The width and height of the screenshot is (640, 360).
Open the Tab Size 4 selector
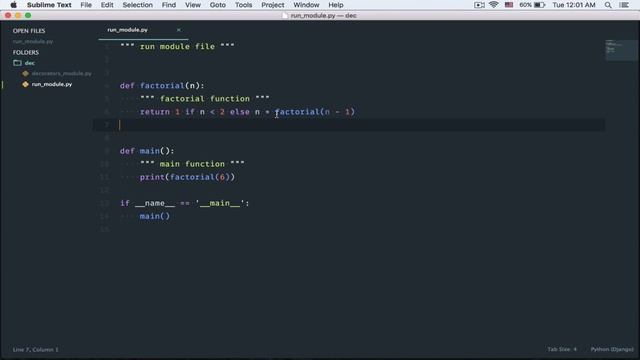click(x=562, y=349)
